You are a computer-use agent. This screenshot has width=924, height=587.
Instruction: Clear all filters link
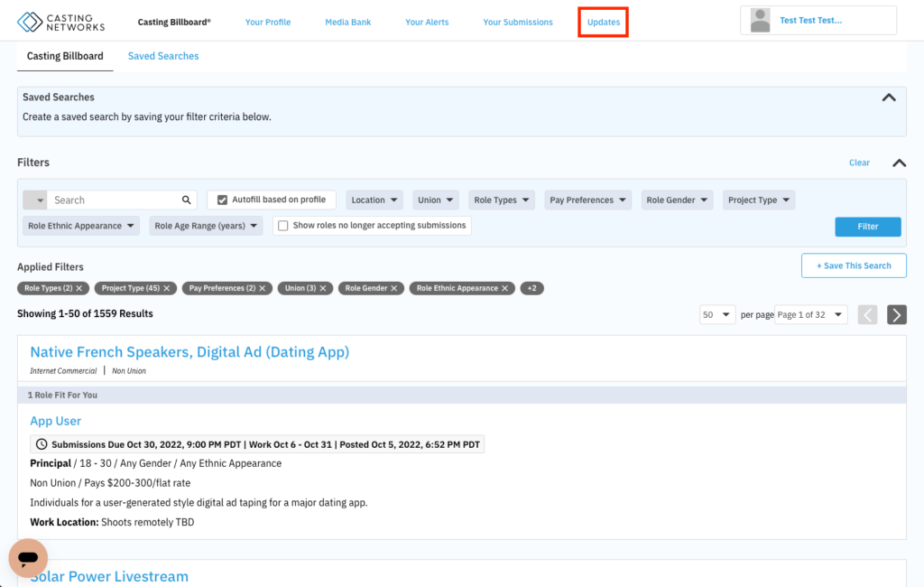[859, 163]
